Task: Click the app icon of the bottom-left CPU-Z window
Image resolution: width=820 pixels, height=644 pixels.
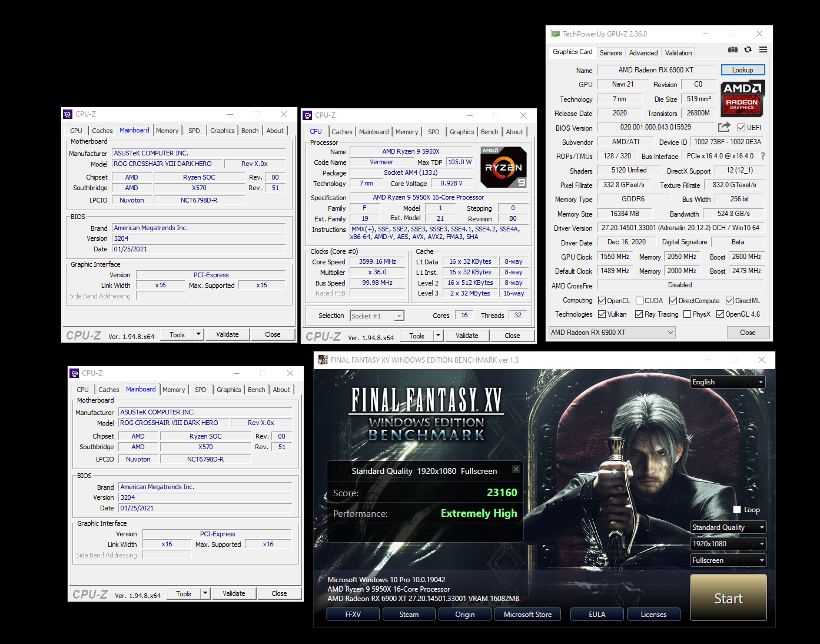Action: click(x=74, y=373)
